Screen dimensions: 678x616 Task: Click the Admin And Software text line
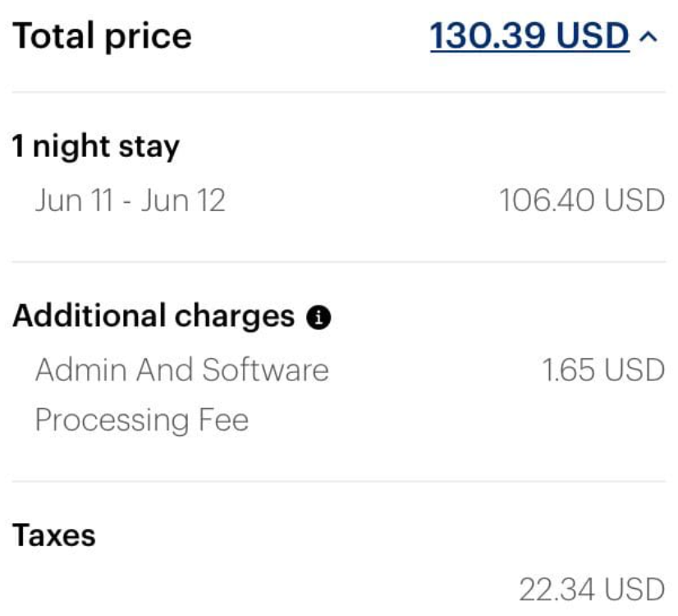tap(182, 370)
